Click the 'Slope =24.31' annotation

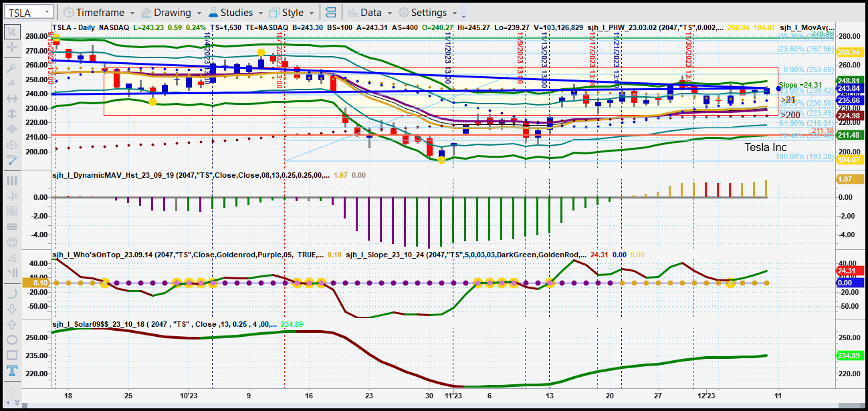(800, 85)
